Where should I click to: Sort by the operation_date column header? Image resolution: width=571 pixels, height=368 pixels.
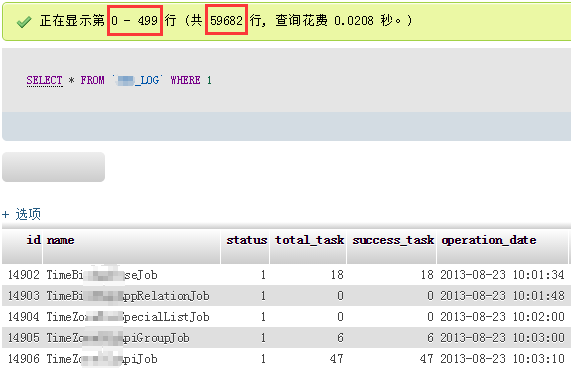(x=489, y=240)
